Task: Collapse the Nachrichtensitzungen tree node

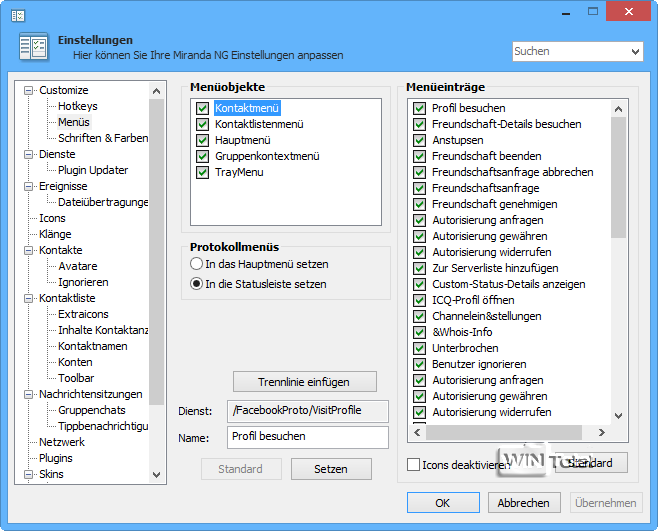Action: click(29, 394)
